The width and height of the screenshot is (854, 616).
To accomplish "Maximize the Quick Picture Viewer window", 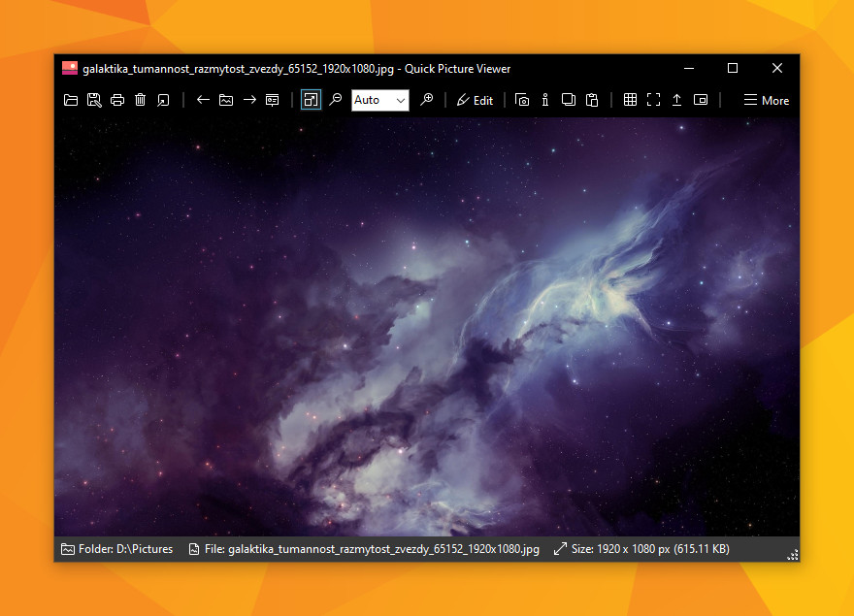I will [x=733, y=68].
